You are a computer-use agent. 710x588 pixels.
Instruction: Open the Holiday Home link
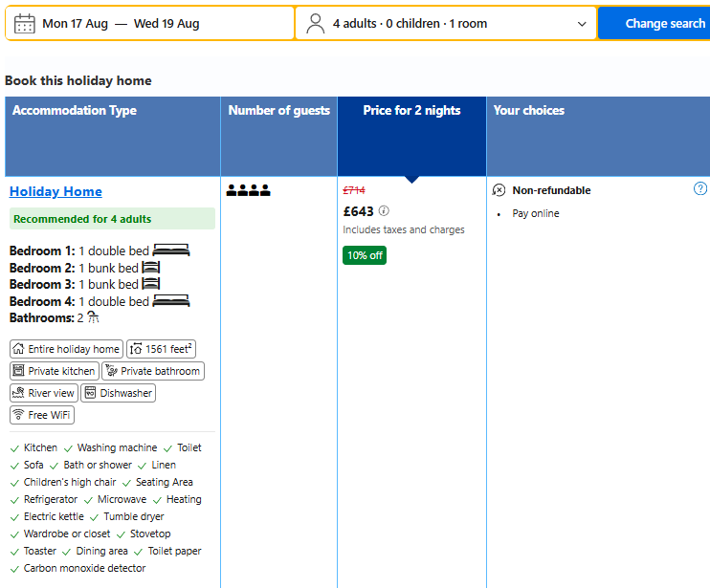point(55,192)
